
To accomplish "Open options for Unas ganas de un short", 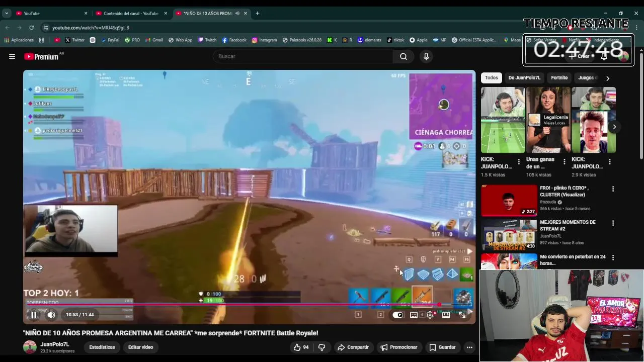I will (x=564, y=162).
